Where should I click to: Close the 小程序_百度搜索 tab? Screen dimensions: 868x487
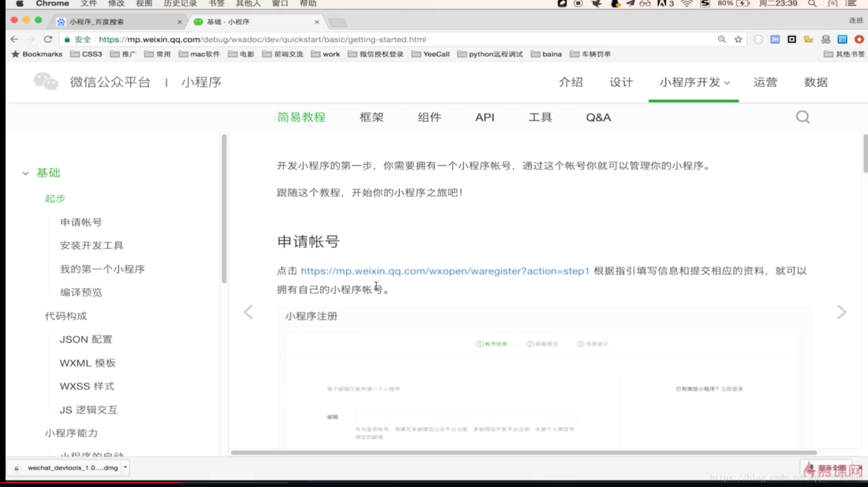pyautogui.click(x=180, y=22)
